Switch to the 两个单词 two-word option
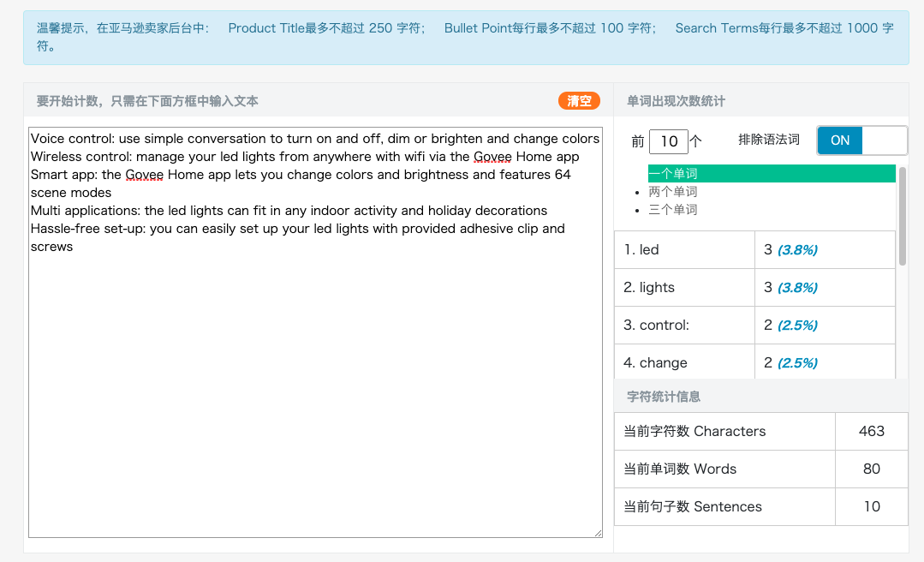924x562 pixels. coord(673,192)
